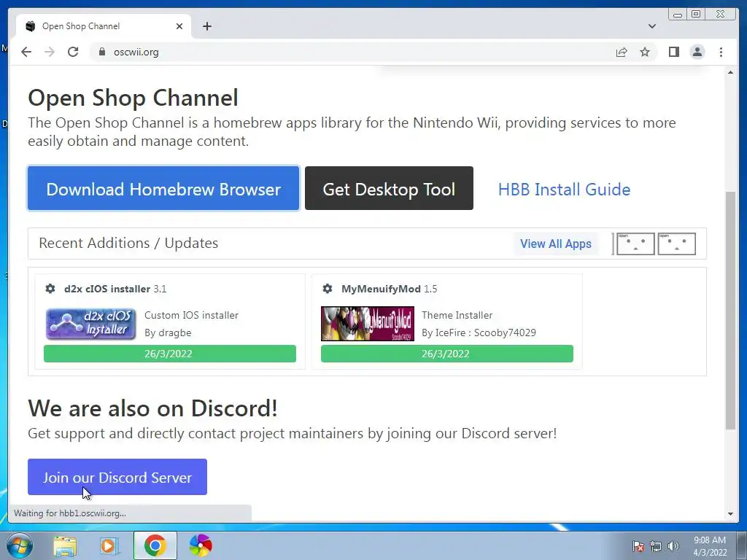Bookmark this page with the star icon

tap(645, 52)
